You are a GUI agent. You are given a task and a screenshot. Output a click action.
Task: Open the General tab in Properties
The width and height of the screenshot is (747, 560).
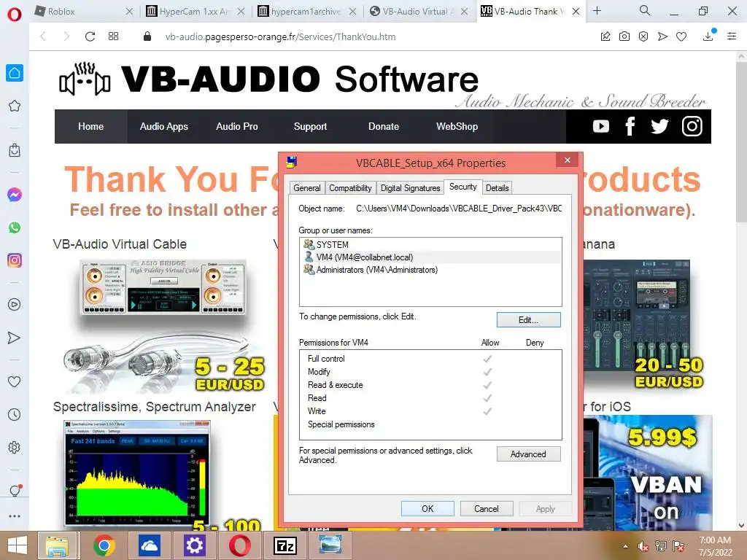(307, 187)
